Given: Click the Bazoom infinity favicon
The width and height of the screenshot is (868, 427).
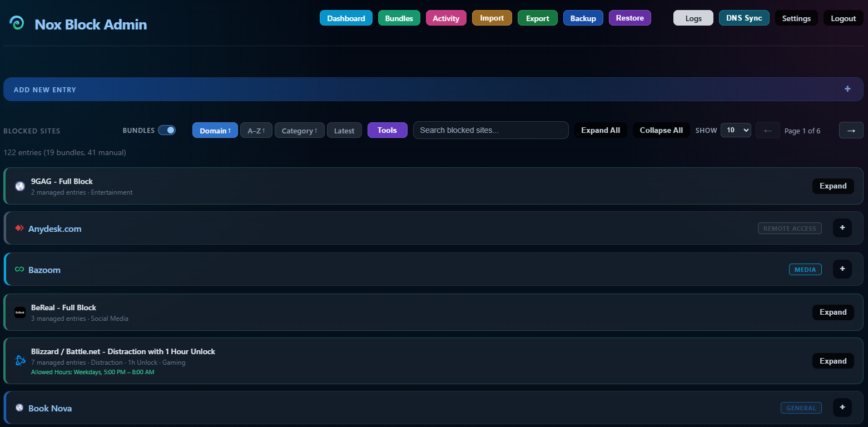Looking at the screenshot, I should pos(19,270).
